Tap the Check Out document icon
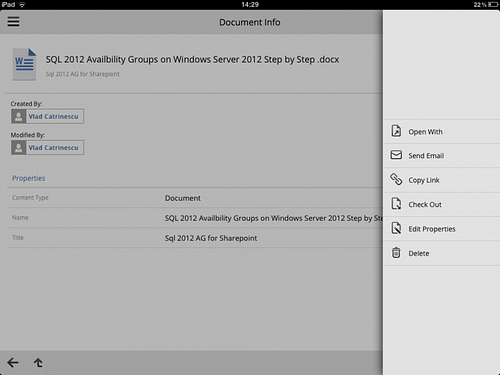 click(x=396, y=204)
